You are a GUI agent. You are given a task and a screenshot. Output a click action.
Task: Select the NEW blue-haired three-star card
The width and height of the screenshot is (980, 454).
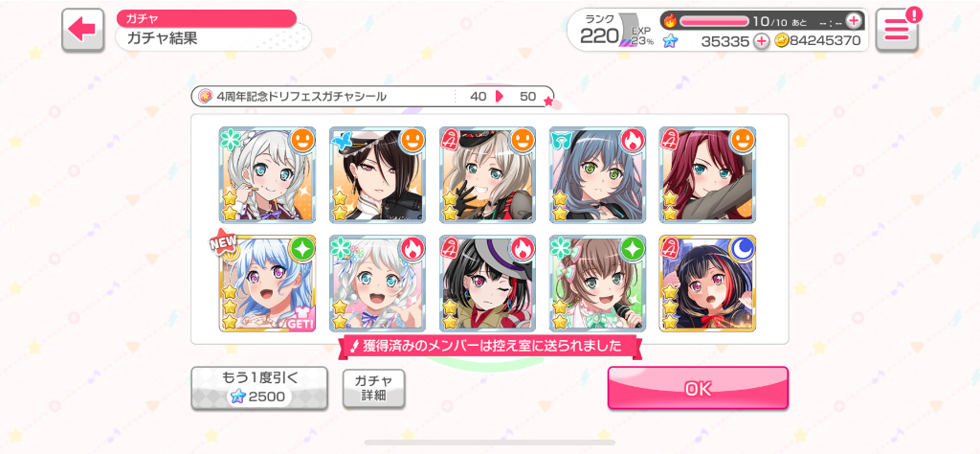(x=268, y=284)
